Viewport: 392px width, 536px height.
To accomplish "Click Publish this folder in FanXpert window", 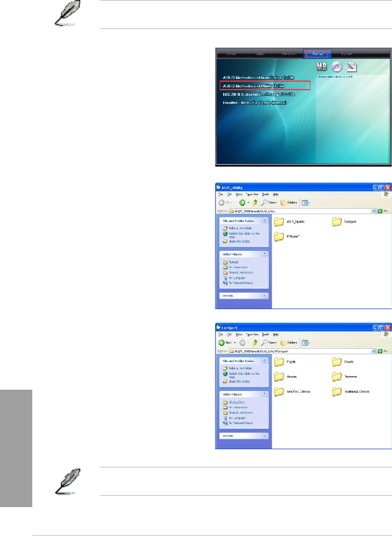I will [241, 375].
